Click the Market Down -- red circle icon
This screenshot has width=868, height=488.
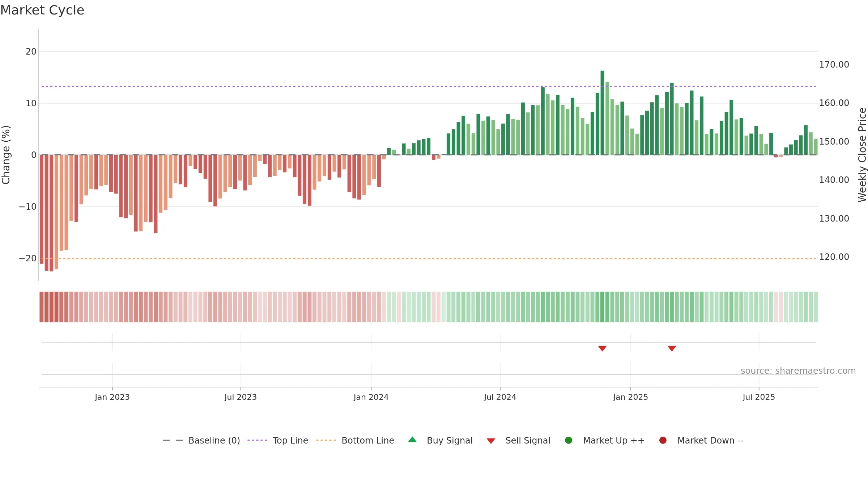(663, 440)
